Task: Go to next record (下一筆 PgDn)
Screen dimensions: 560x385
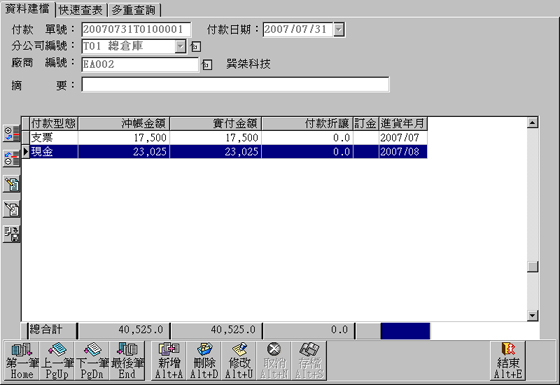Action: (92, 360)
